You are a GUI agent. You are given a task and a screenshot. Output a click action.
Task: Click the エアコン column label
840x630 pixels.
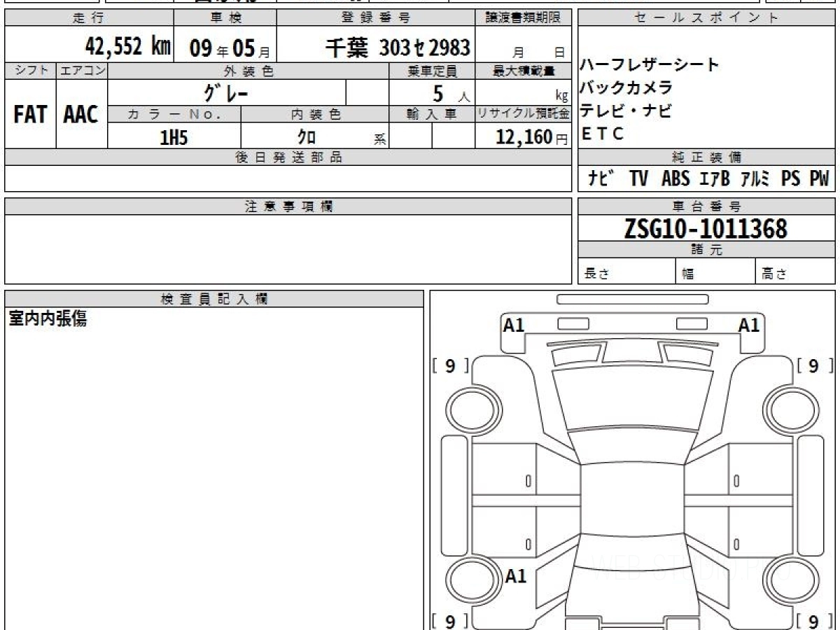click(82, 71)
